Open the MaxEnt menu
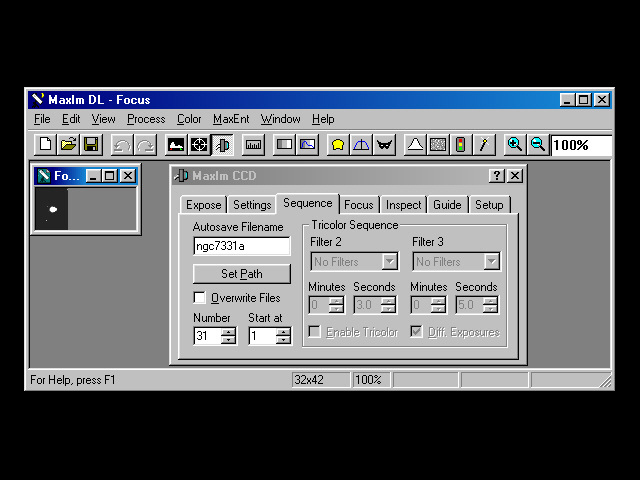Screen dimensions: 640x480 231,119
